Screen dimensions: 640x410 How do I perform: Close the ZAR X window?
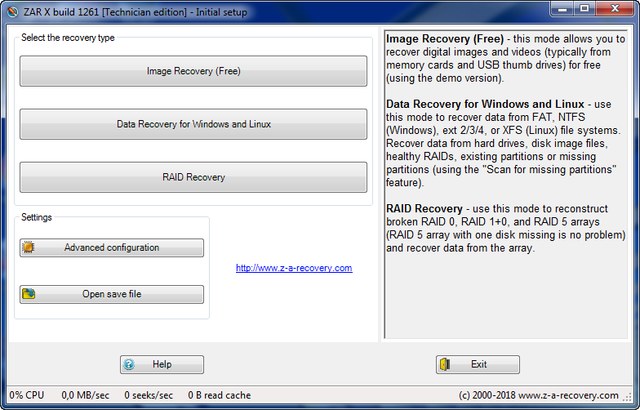(614, 8)
